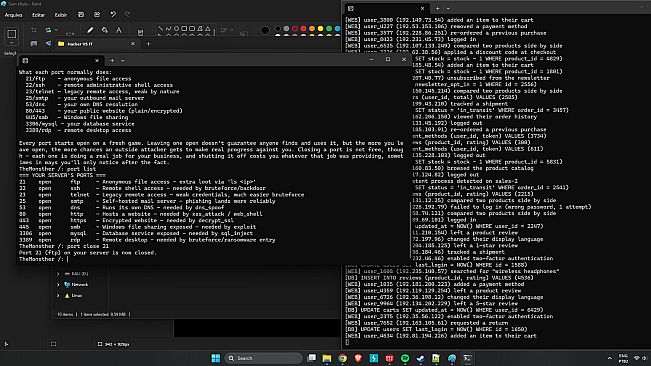Click the primary black color circle
Image resolution: width=651 pixels, height=366 pixels.
tap(265, 30)
